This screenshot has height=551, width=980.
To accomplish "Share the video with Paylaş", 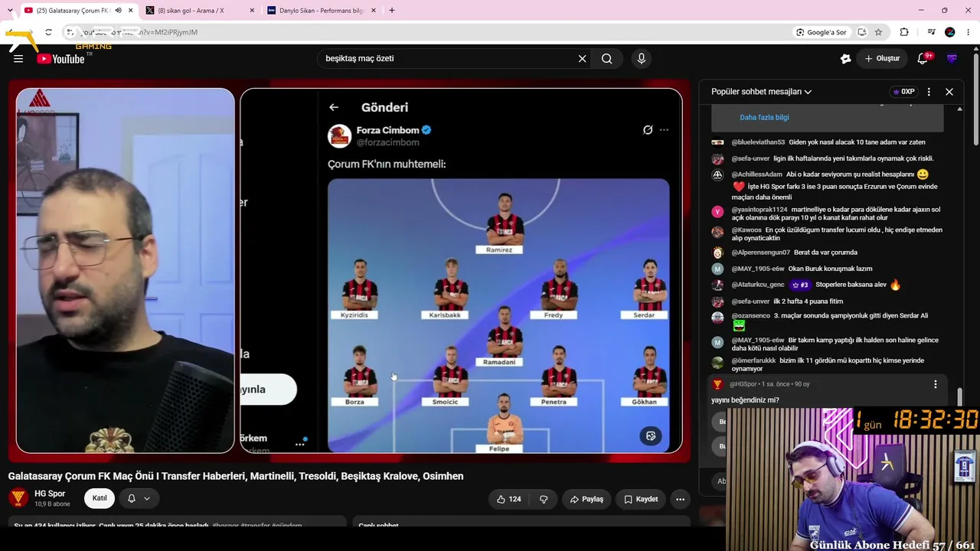I will (x=586, y=499).
